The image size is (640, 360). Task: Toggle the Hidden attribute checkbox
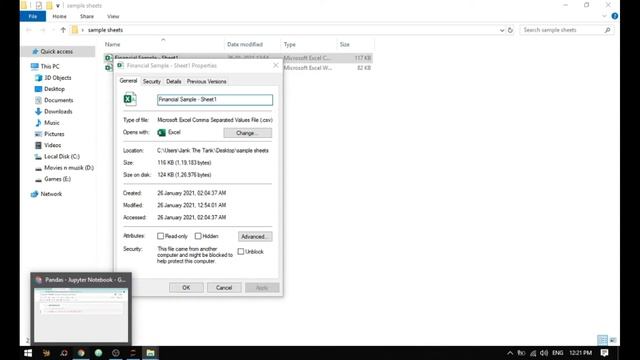[198, 236]
